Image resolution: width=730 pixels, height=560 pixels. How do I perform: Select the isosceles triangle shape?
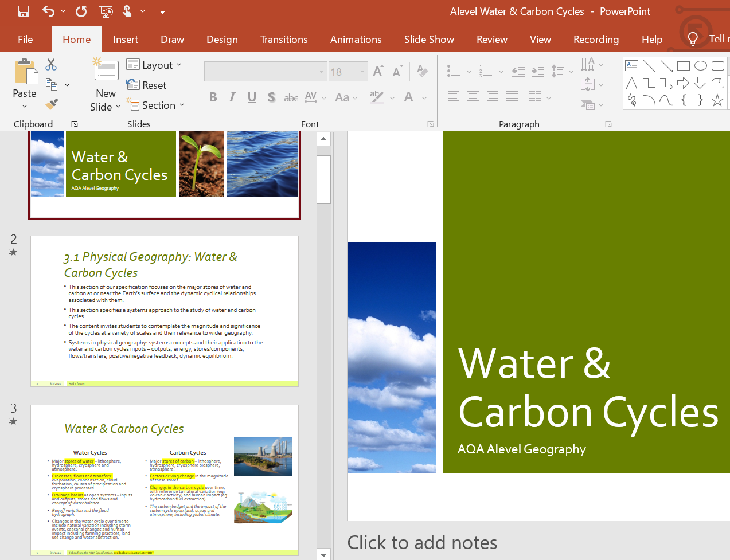(632, 83)
